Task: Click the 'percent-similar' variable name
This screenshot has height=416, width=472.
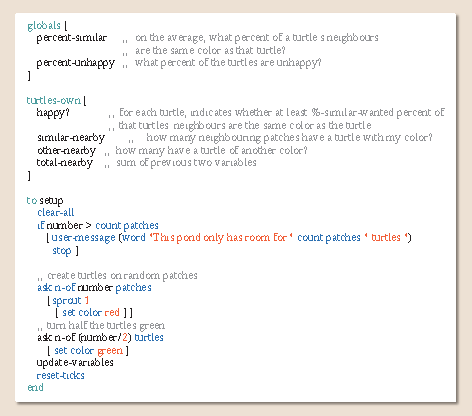Action: tap(72, 38)
